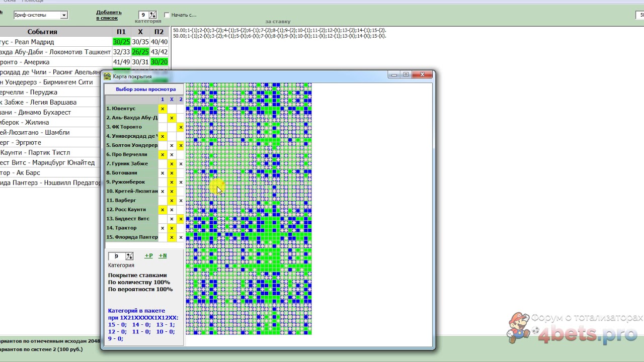Screen dimensions: 644x362
Task: Select the 30/35 odds cell
Action: pos(140,42)
